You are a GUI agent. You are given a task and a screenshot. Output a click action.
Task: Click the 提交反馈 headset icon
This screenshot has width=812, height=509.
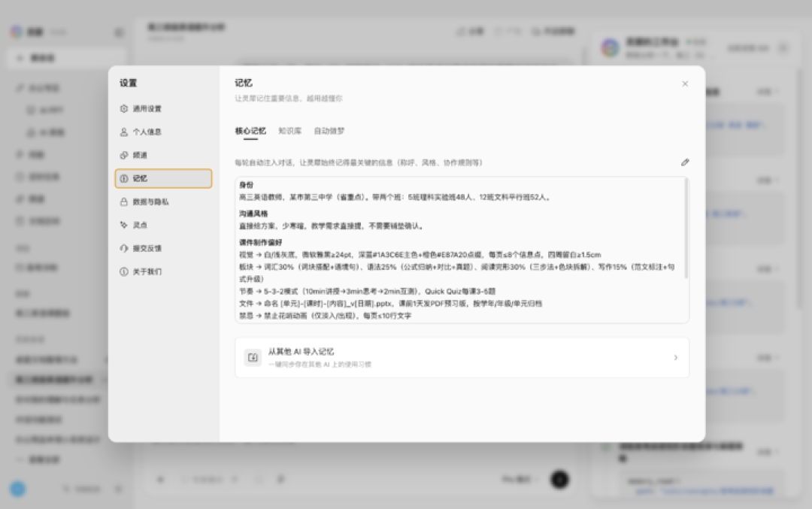click(x=124, y=249)
